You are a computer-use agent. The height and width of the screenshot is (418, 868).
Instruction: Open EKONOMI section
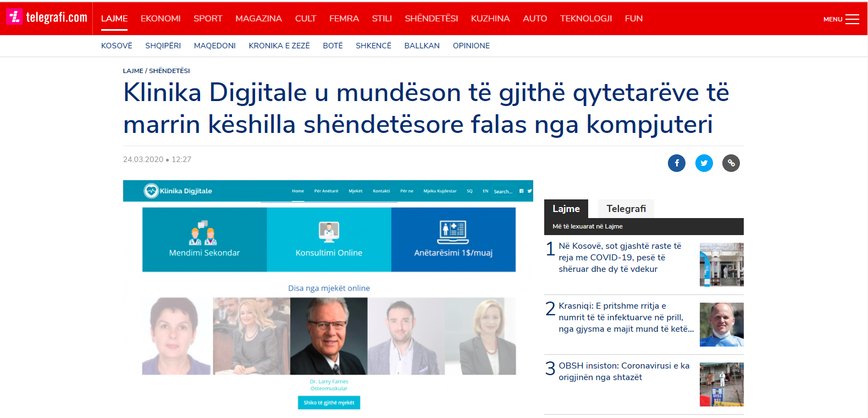pos(161,19)
